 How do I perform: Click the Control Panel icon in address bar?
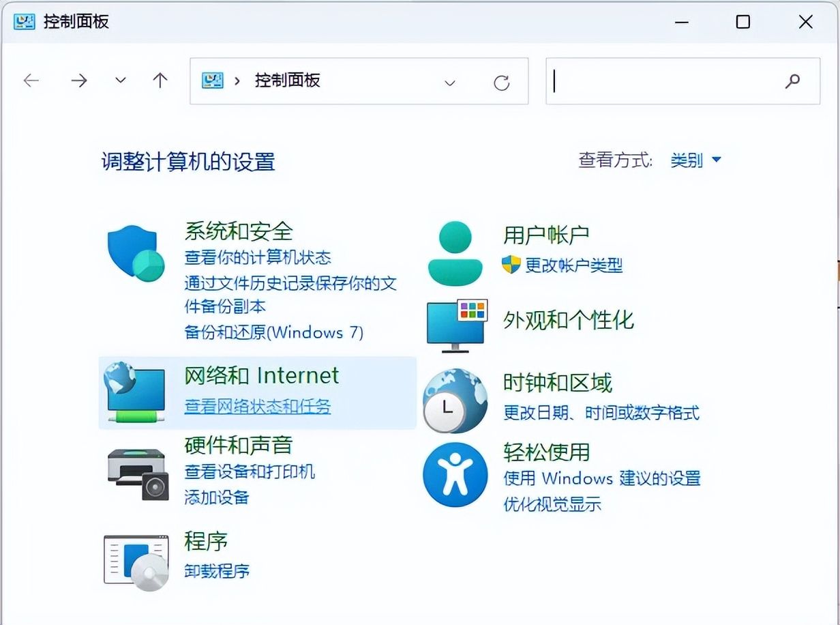click(213, 81)
